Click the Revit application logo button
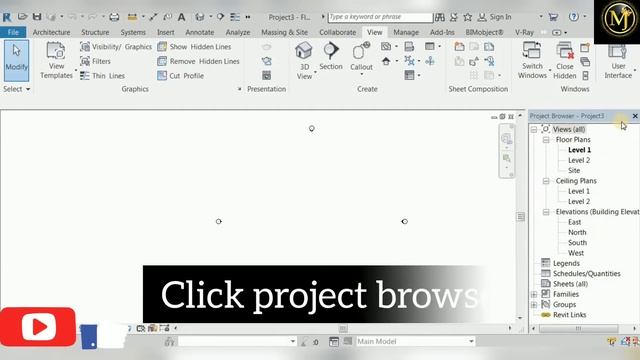 [x=7, y=17]
